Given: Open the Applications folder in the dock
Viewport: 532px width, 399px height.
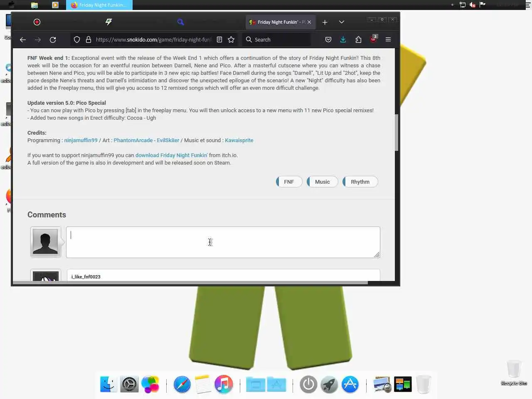Looking at the screenshot, I should 276,384.
